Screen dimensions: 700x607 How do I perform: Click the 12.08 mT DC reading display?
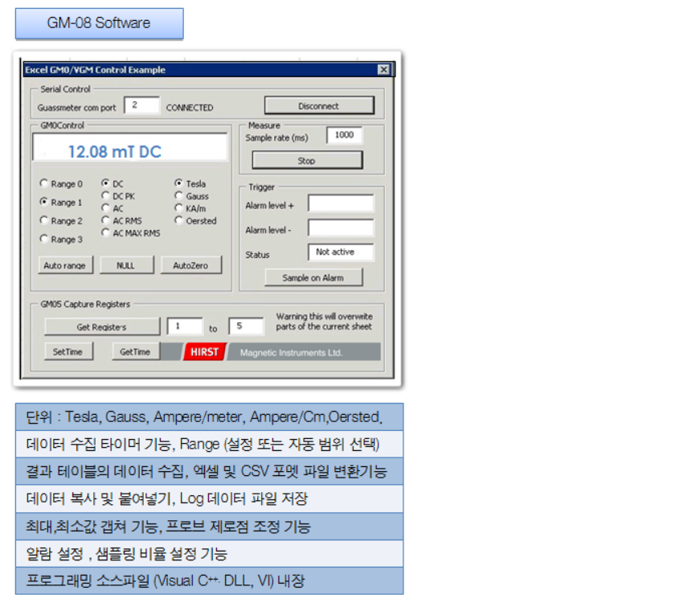pos(130,147)
